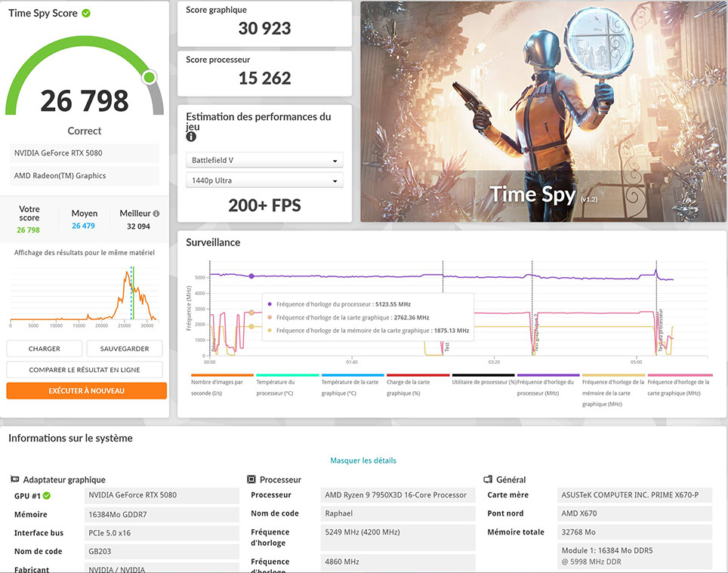This screenshot has width=728, height=573.
Task: Click the Time Spy benchmark artwork image
Action: (544, 111)
